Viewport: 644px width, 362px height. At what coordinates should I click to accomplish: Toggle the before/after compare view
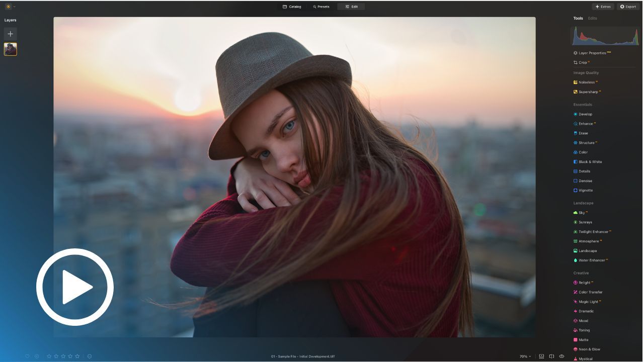[x=551, y=356]
